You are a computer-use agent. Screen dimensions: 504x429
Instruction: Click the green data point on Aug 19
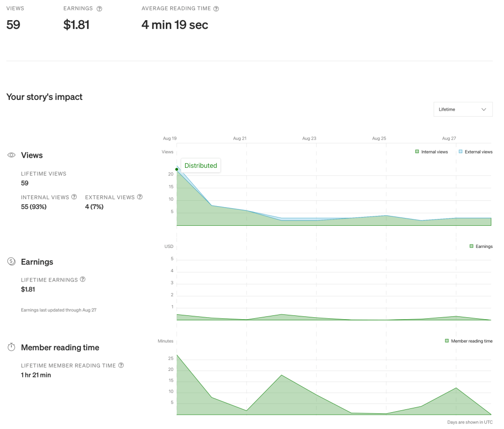[x=177, y=169]
